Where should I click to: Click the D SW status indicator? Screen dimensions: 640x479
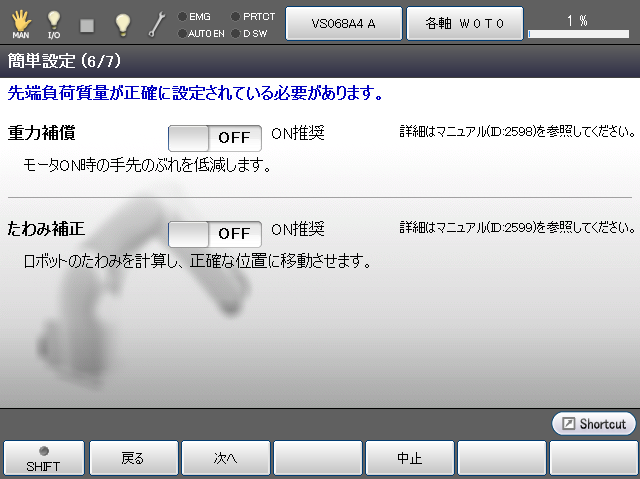coord(251,33)
